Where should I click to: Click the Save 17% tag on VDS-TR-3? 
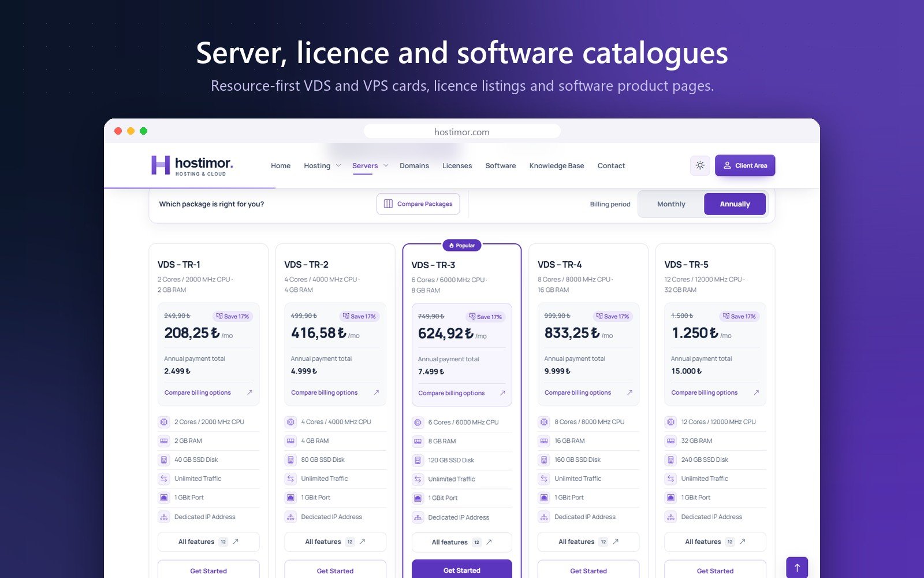tap(486, 317)
